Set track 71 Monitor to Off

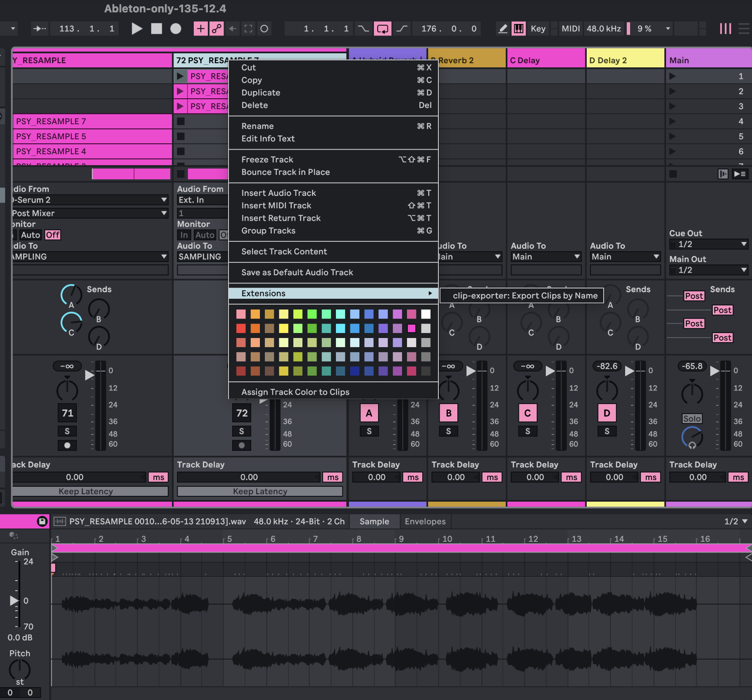(x=52, y=235)
